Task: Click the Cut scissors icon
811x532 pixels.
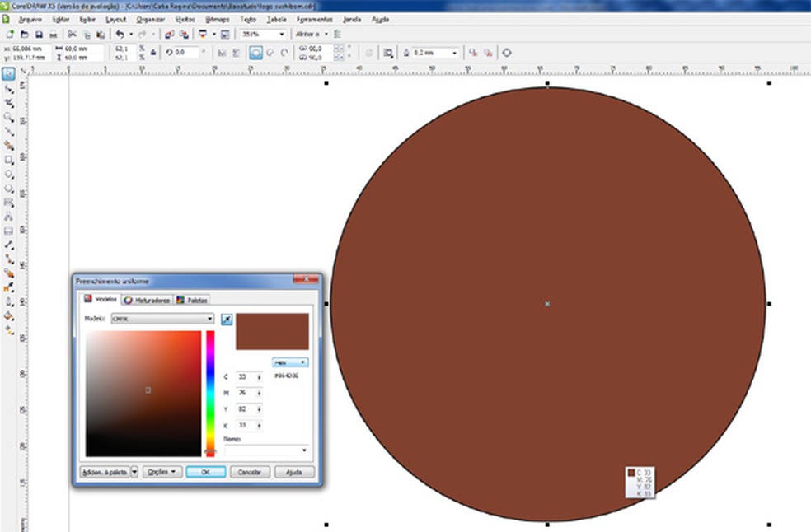Action: (72, 35)
